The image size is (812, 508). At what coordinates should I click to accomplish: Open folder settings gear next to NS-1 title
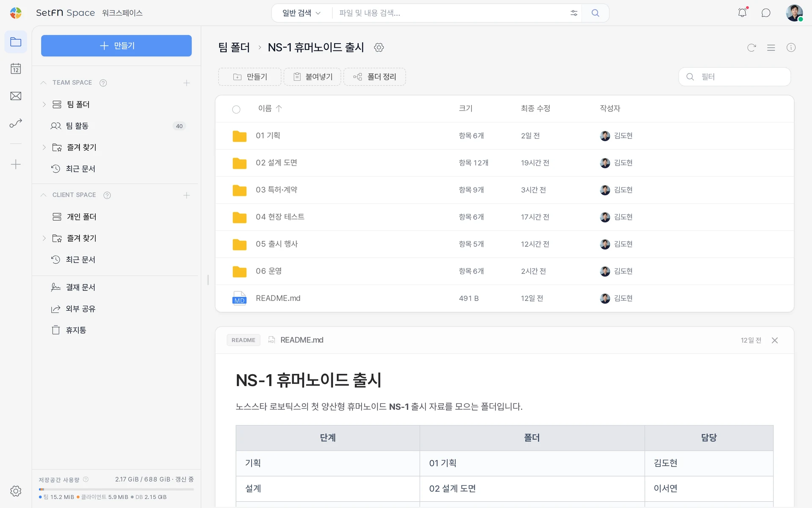click(379, 47)
